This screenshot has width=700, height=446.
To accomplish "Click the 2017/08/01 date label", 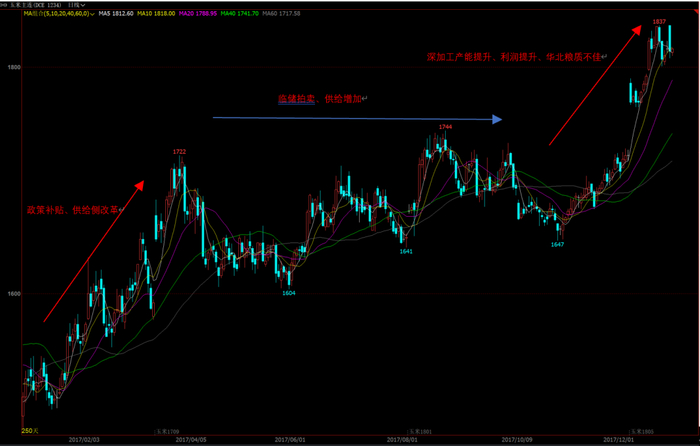I will [x=402, y=440].
